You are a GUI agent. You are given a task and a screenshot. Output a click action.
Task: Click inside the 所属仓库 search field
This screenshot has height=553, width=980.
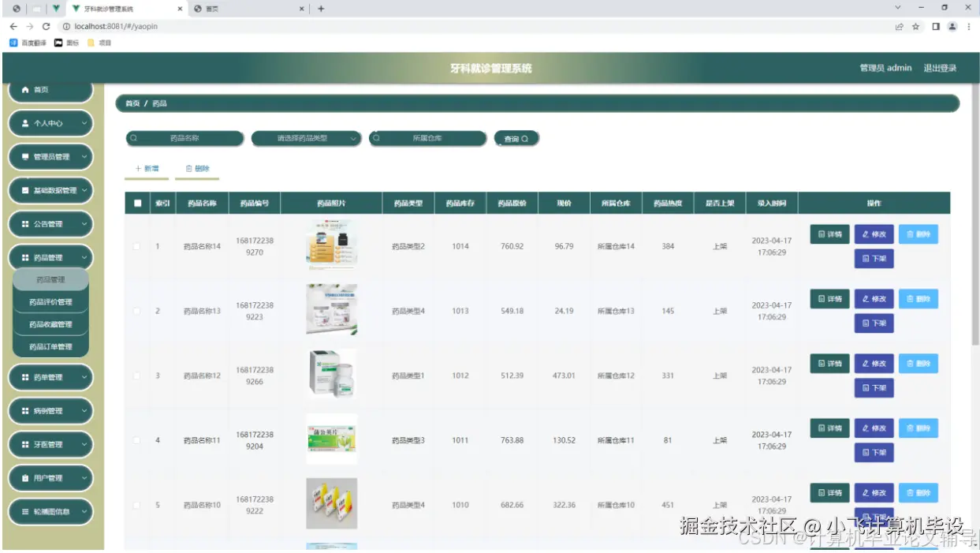click(428, 137)
